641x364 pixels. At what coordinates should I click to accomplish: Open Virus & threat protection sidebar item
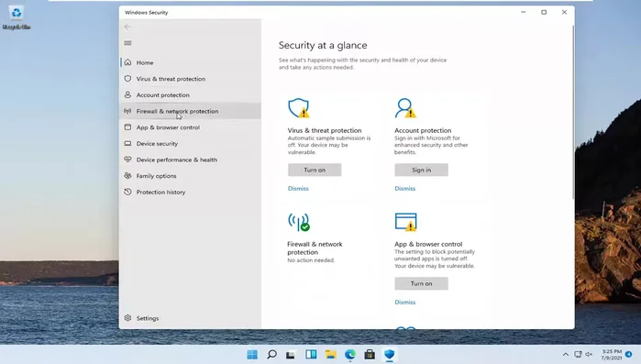click(x=191, y=79)
